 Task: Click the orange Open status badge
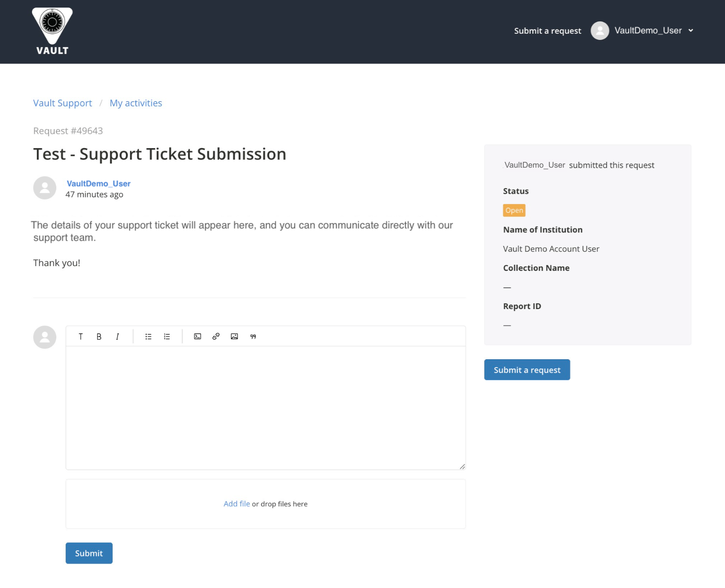[x=514, y=210]
